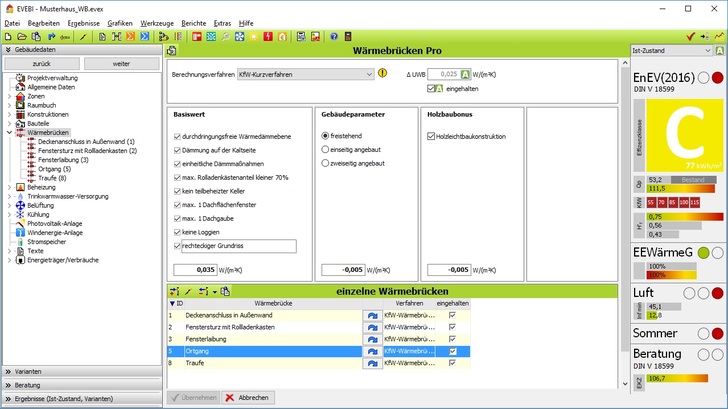Viewport: 728px width, 409px height.
Task: Click the yellow warning icon beside Berechnungsverfahren
Action: (x=382, y=73)
